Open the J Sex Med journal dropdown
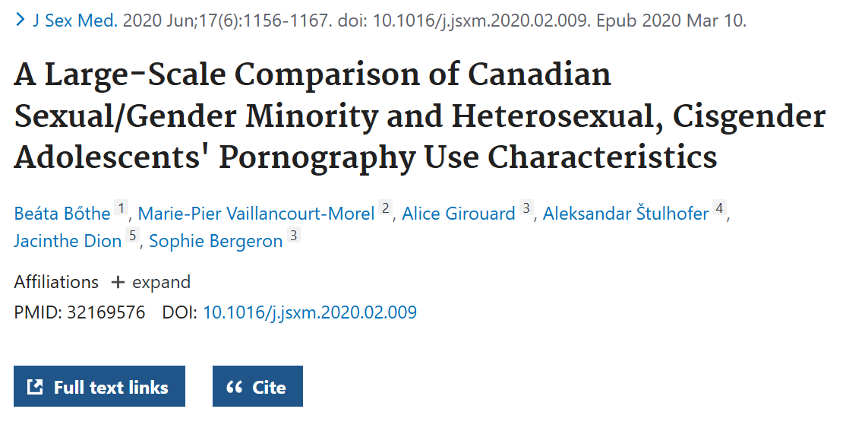Screen dimensions: 868x431 (74, 21)
